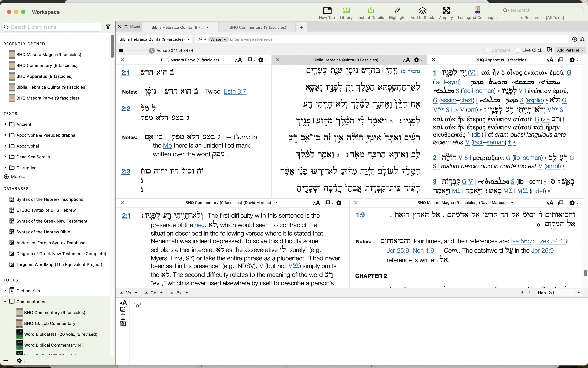The height and width of the screenshot is (368, 588).
Task: Click the right-side pane scrollbar thumb
Action: pyautogui.click(x=585, y=273)
